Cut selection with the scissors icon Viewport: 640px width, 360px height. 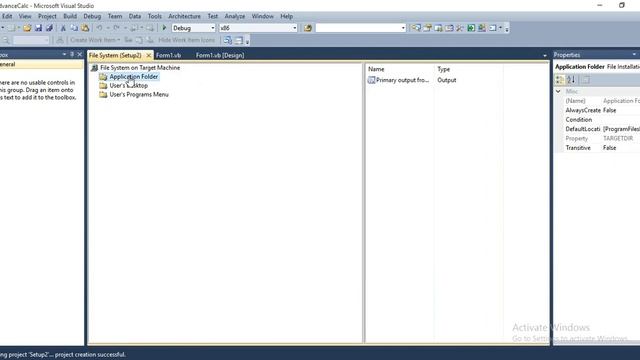[63, 28]
